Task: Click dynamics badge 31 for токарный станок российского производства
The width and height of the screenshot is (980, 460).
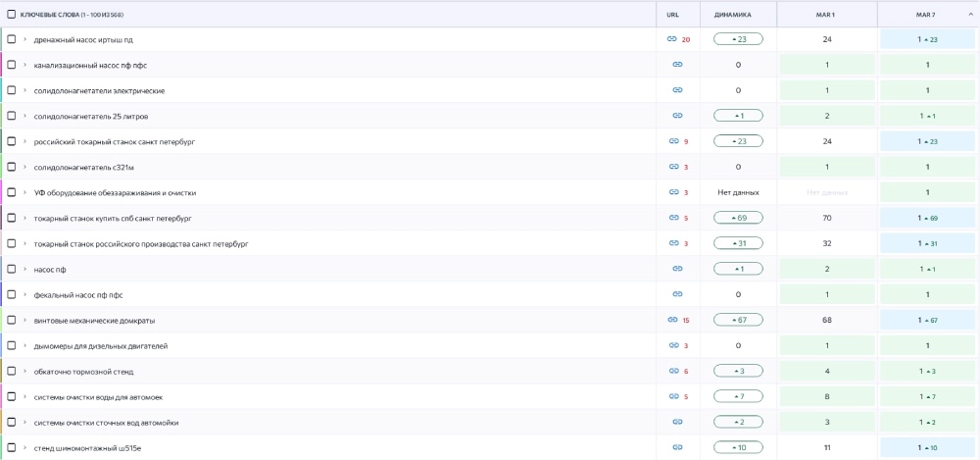Action: 738,243
